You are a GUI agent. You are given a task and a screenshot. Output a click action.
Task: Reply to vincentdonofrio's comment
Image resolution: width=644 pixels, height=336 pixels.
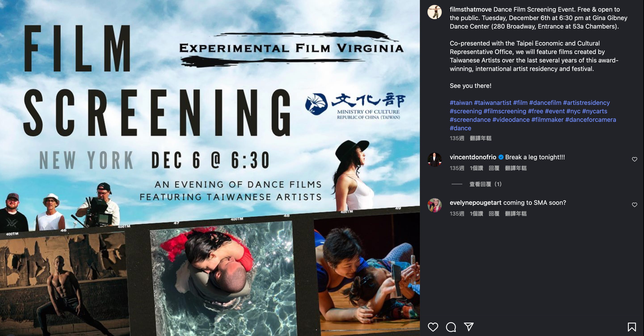[494, 168]
